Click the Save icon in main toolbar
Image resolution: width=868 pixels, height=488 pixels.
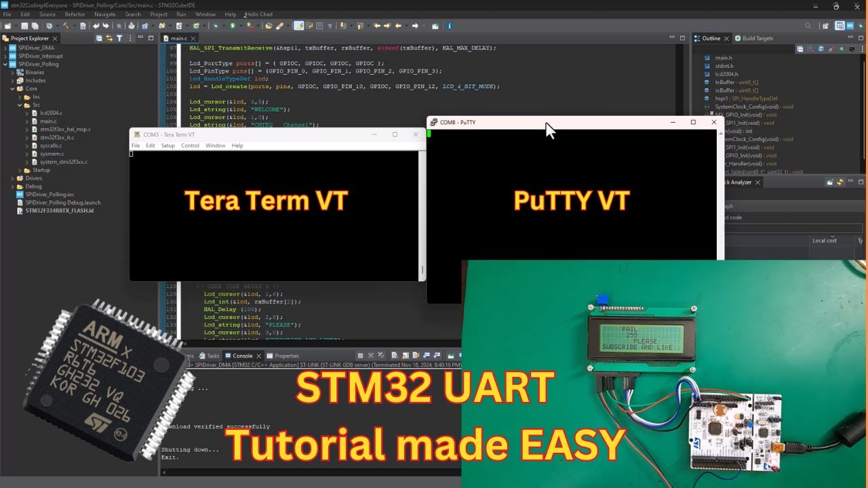pyautogui.click(x=24, y=26)
